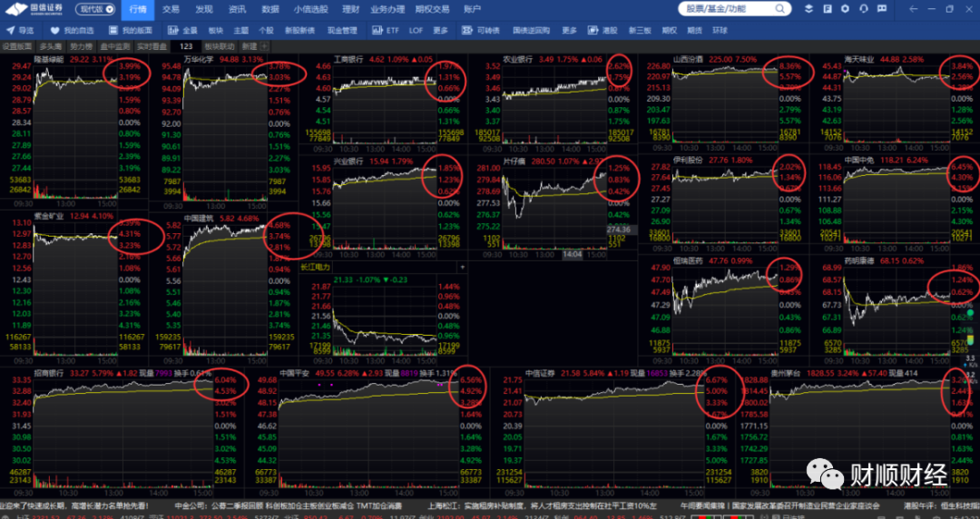Open the message chat icon in title bar
Image resolution: width=980 pixels, height=519 pixels.
click(882, 9)
